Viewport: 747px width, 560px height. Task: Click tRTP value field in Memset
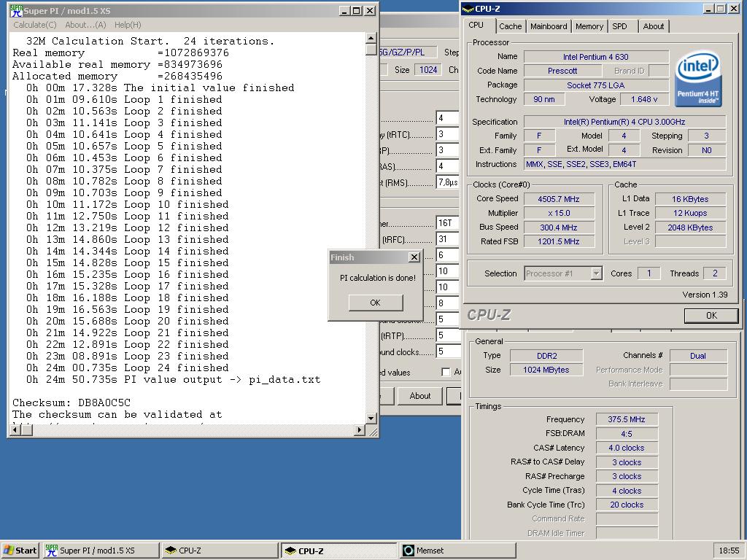tap(447, 335)
